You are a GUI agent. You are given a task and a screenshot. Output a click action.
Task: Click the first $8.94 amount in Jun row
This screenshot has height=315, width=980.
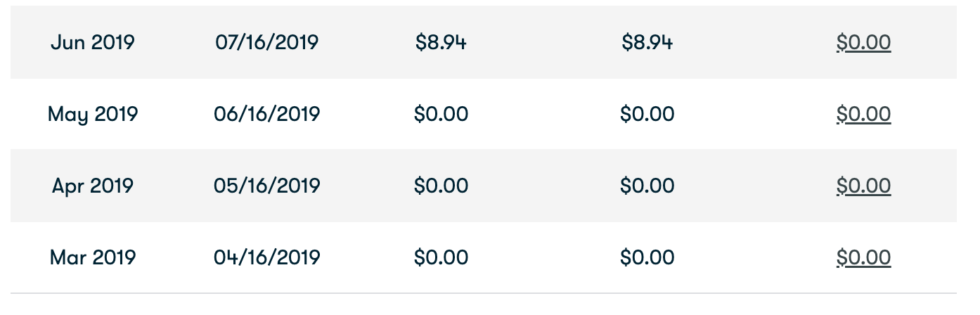441,43
